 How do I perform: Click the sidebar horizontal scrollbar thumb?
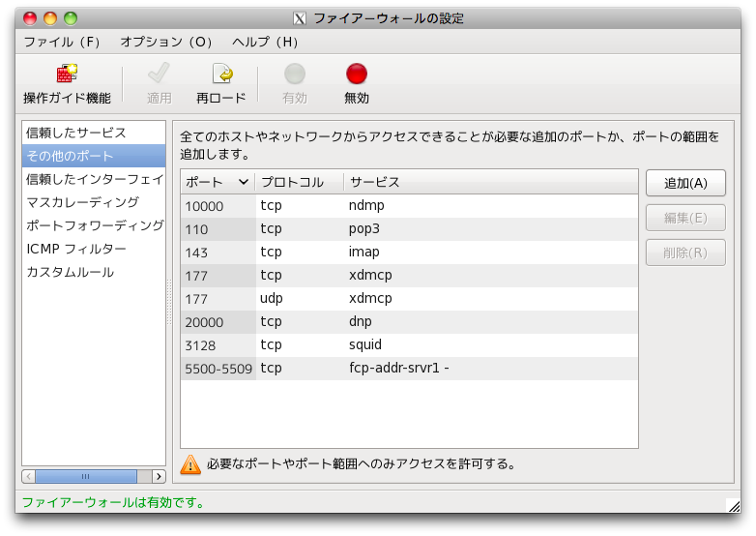click(x=84, y=476)
